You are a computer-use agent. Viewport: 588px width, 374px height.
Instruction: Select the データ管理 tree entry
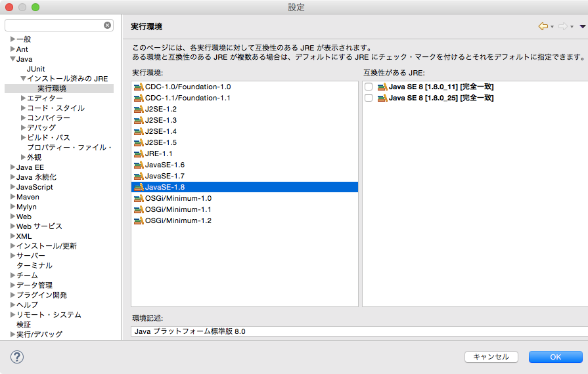(35, 285)
